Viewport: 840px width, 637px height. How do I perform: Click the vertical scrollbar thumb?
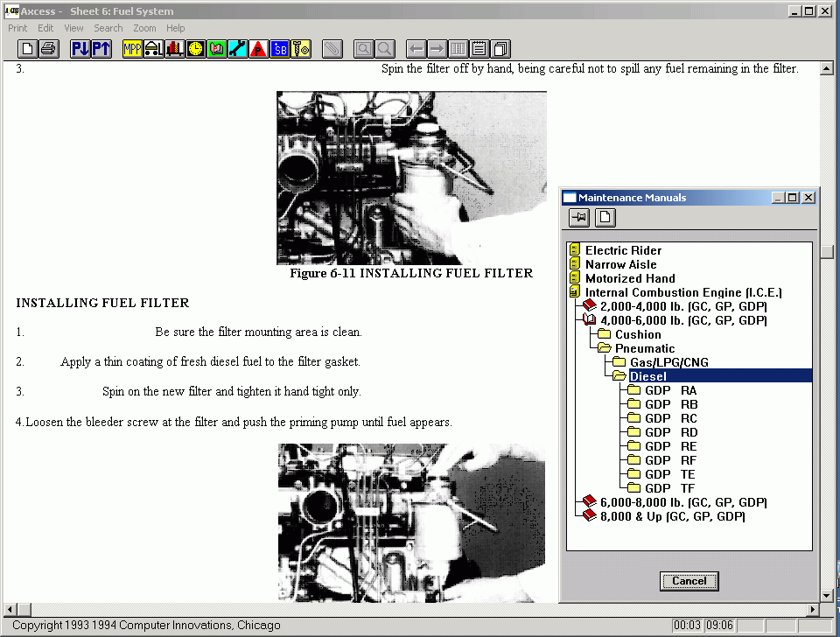[x=827, y=252]
